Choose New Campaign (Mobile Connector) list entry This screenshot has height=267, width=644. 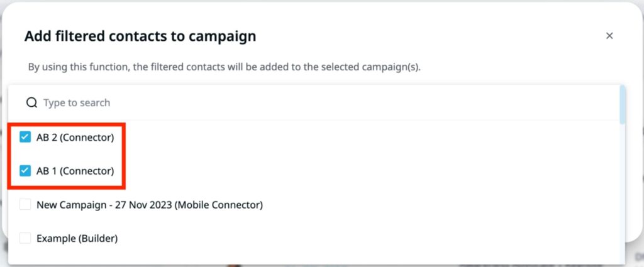(314, 204)
